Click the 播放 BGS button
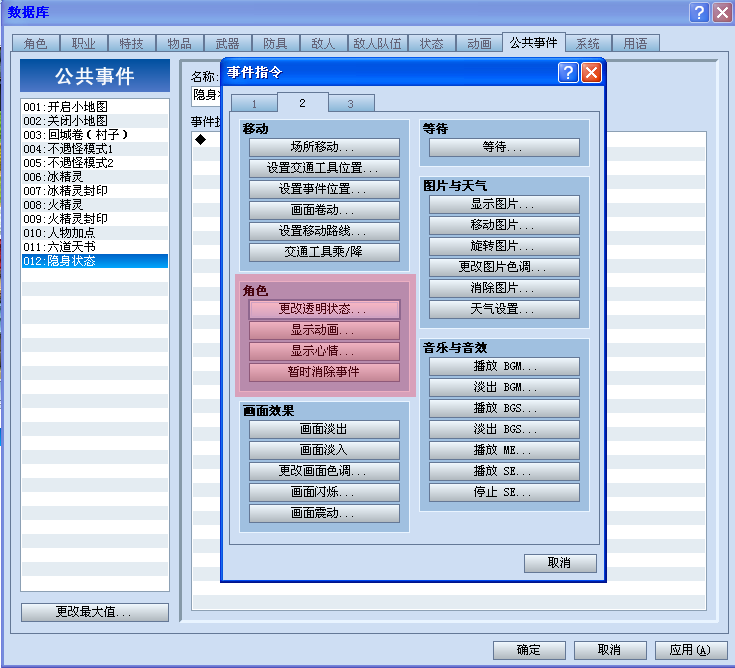 [504, 408]
